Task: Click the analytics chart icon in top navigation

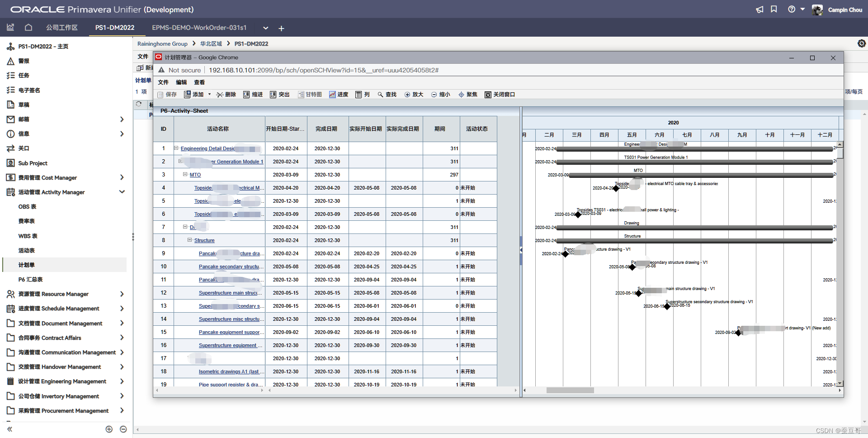Action: point(10,28)
